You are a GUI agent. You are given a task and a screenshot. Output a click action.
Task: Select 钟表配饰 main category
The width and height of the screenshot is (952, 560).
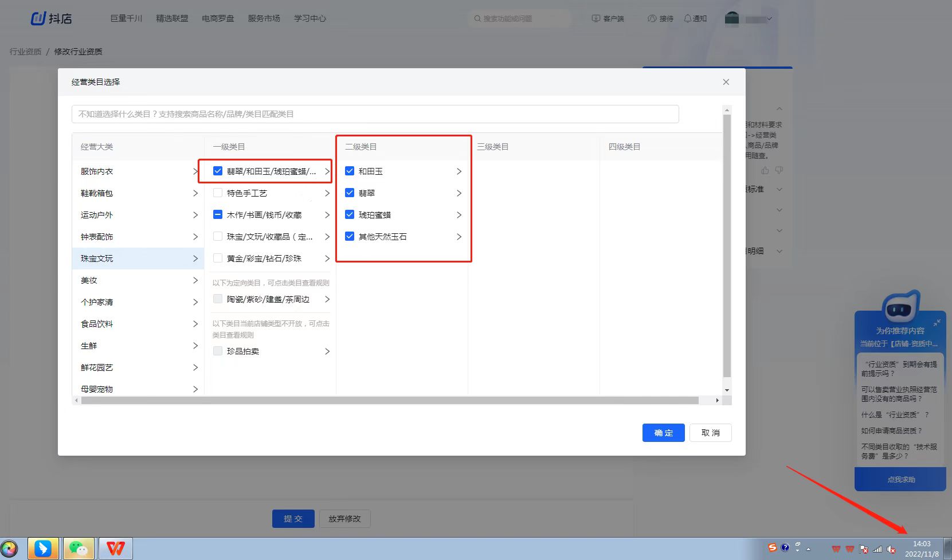138,237
